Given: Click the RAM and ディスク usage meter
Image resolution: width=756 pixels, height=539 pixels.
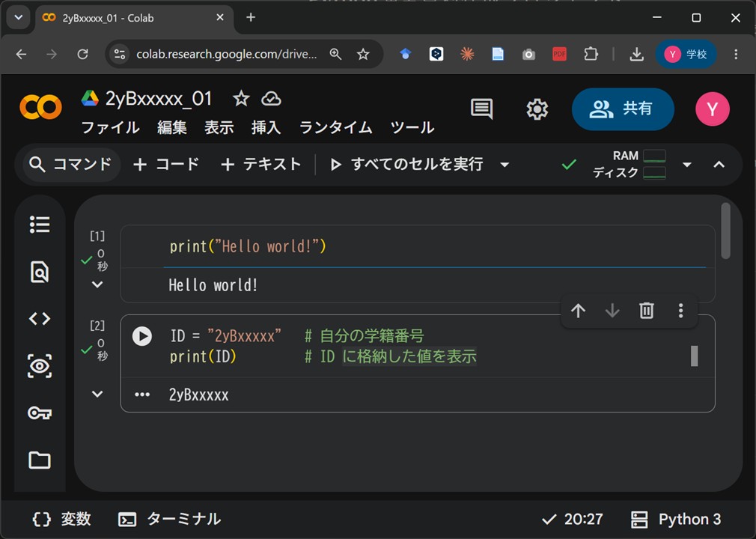Looking at the screenshot, I should click(630, 165).
